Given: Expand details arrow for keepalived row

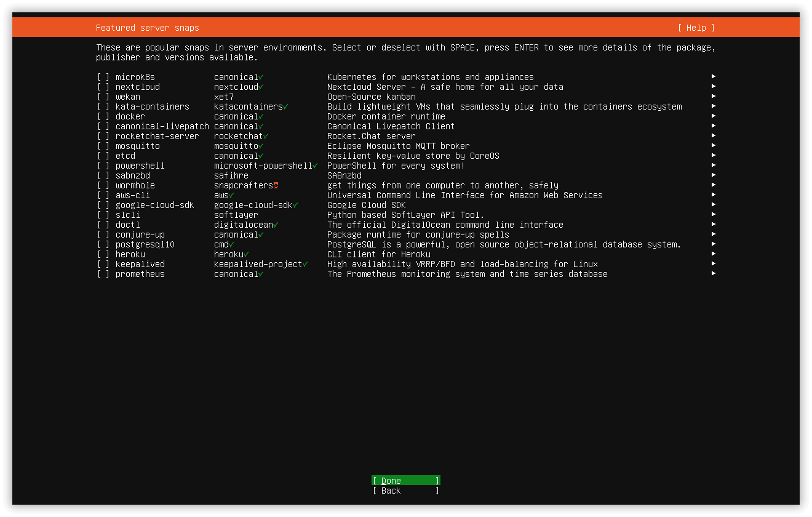Looking at the screenshot, I should click(x=714, y=263).
